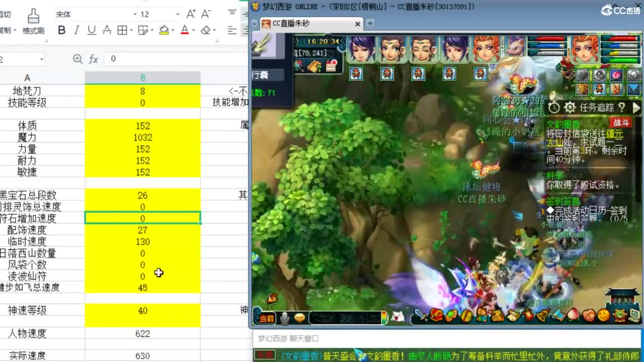The width and height of the screenshot is (644, 362).
Task: Open the calendar activity icon
Action: pos(331,66)
